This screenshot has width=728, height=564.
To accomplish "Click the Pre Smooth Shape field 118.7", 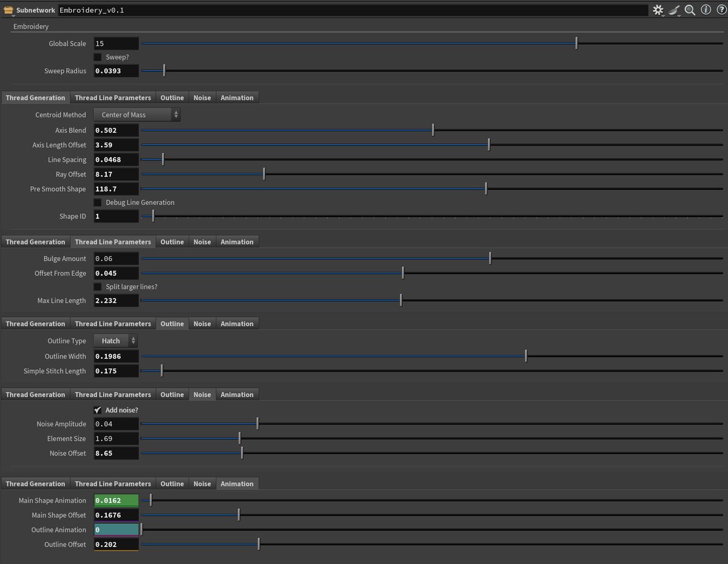I will (116, 189).
